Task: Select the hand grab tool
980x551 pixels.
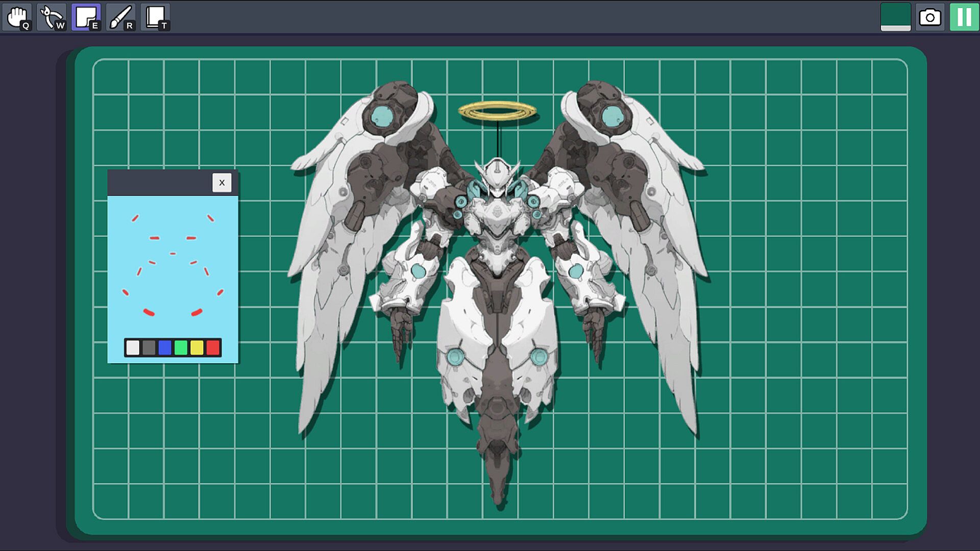Action: [18, 17]
